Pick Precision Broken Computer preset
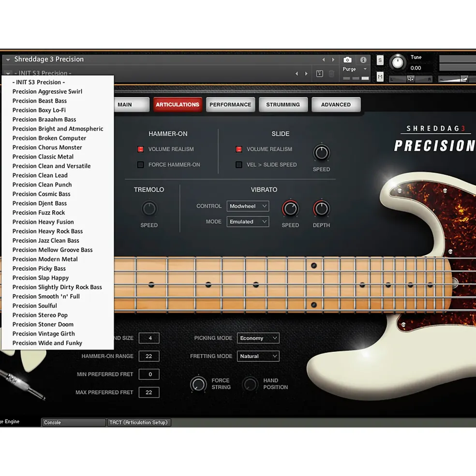The width and height of the screenshot is (476, 476). coord(58,138)
